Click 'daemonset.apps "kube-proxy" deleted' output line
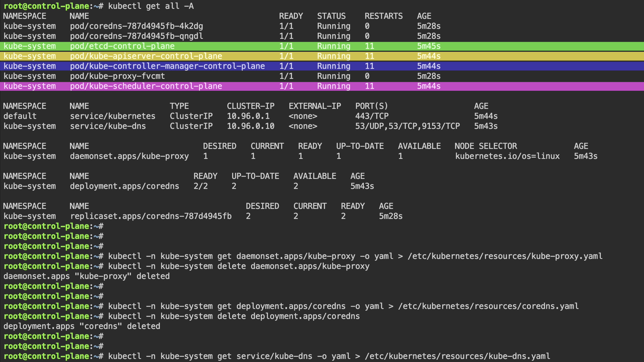644x362 pixels. tap(86, 276)
